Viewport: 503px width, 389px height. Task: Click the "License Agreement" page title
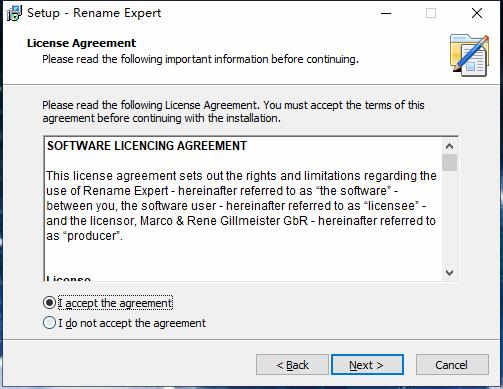tap(81, 43)
